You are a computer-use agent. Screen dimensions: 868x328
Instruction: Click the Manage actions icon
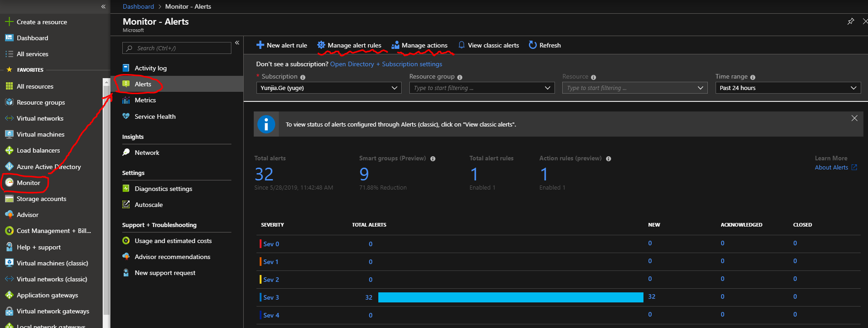(395, 45)
